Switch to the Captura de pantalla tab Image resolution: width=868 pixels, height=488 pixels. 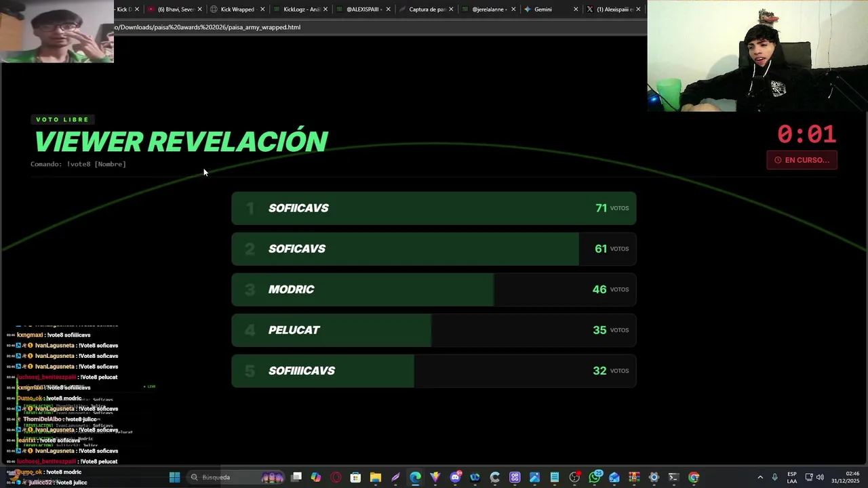(x=427, y=9)
